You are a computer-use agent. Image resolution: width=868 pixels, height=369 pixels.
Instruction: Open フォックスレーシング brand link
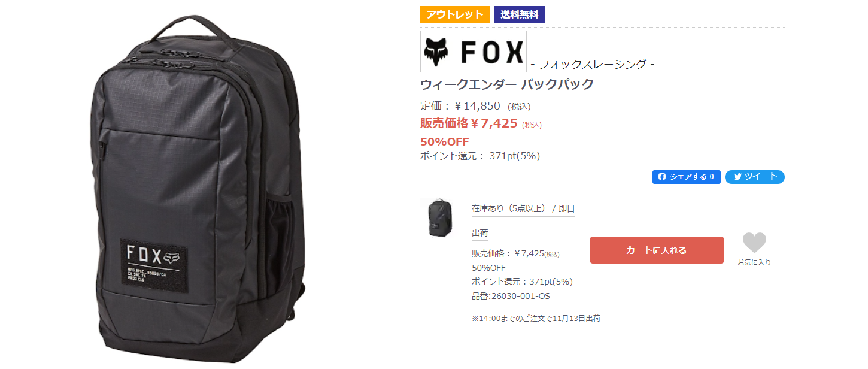pyautogui.click(x=593, y=63)
